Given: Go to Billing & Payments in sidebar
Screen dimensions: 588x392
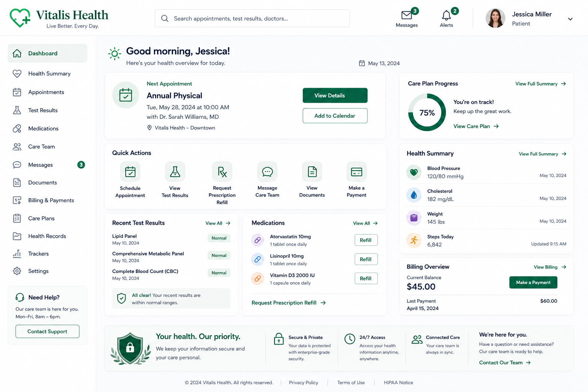Looking at the screenshot, I should point(47,200).
